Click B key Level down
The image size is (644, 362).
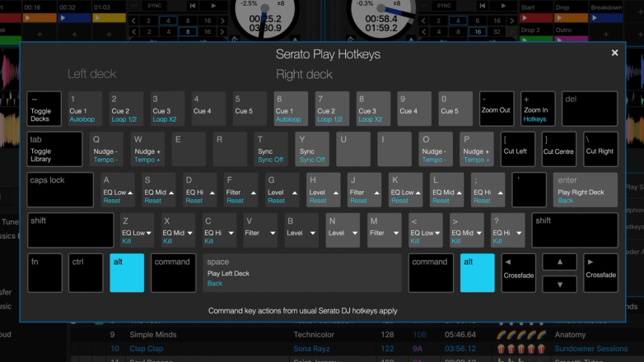301,230
